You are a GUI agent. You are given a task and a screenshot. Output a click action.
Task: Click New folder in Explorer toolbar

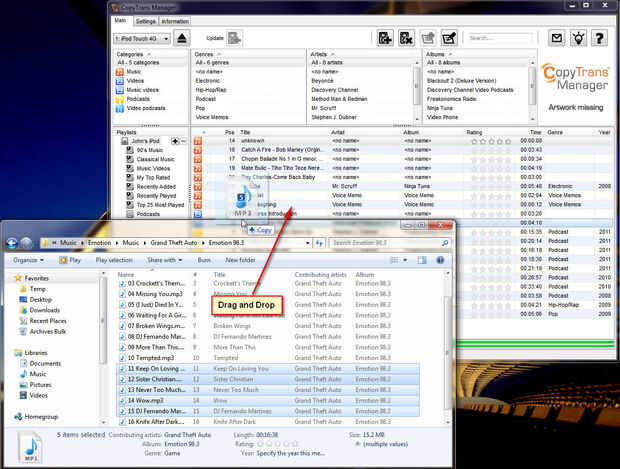click(x=240, y=260)
